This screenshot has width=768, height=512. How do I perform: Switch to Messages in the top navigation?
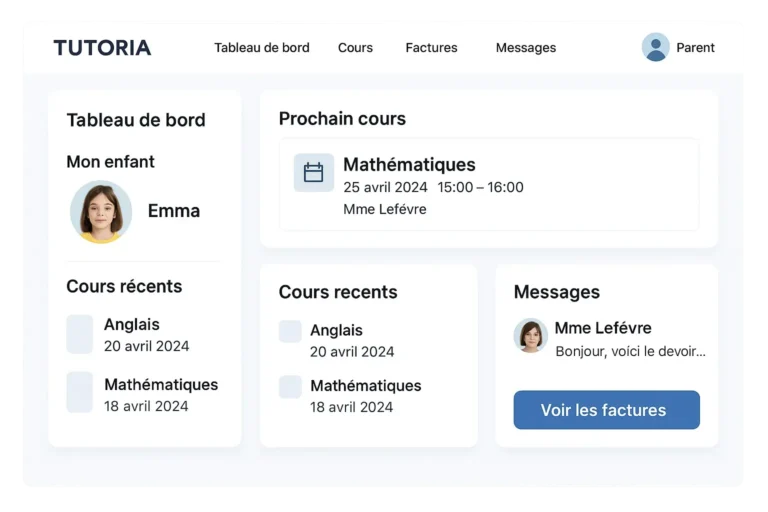point(526,48)
